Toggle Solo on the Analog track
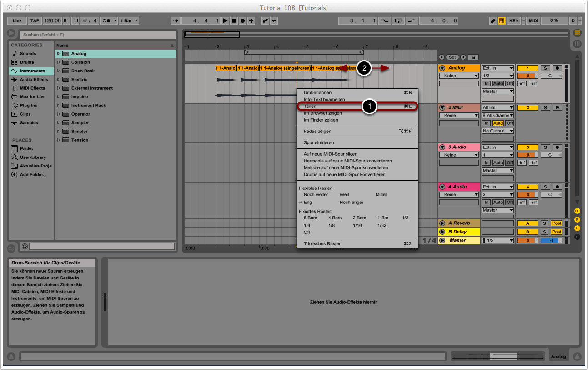This screenshot has width=588, height=370. (x=545, y=68)
